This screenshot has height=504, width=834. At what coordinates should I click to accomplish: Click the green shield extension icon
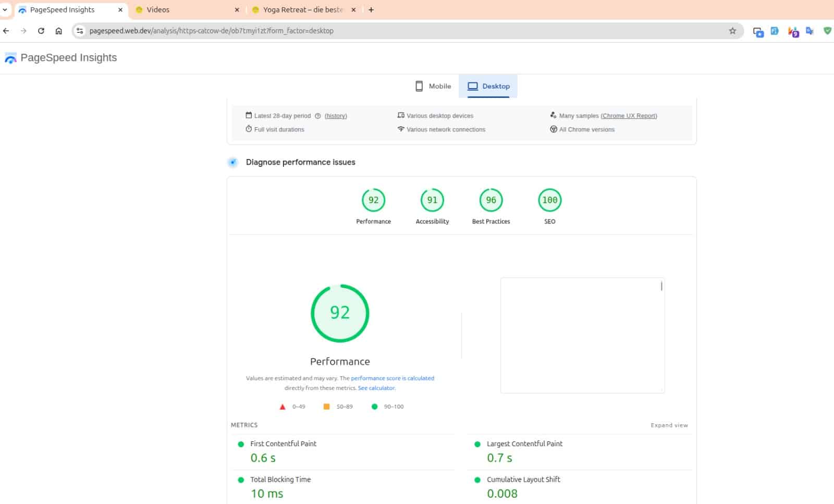(x=827, y=31)
